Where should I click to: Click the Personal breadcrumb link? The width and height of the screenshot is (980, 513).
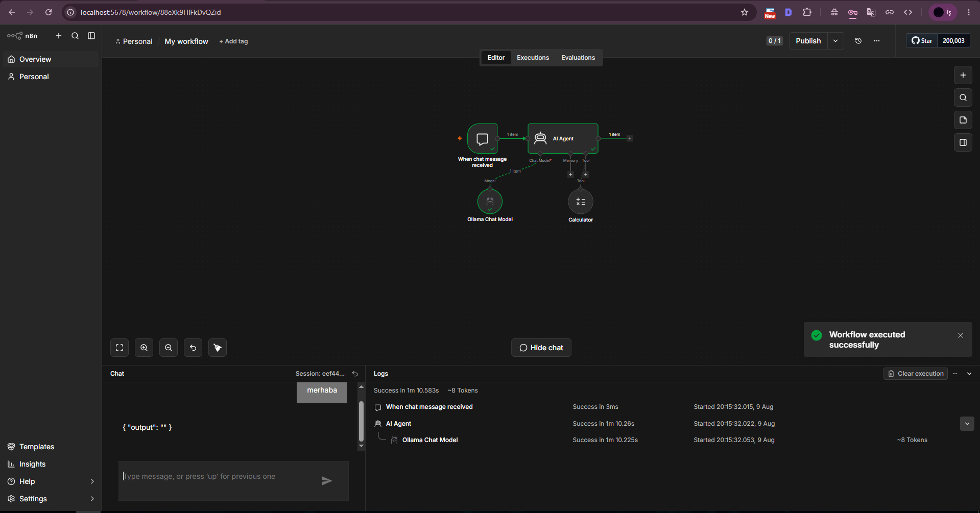134,41
